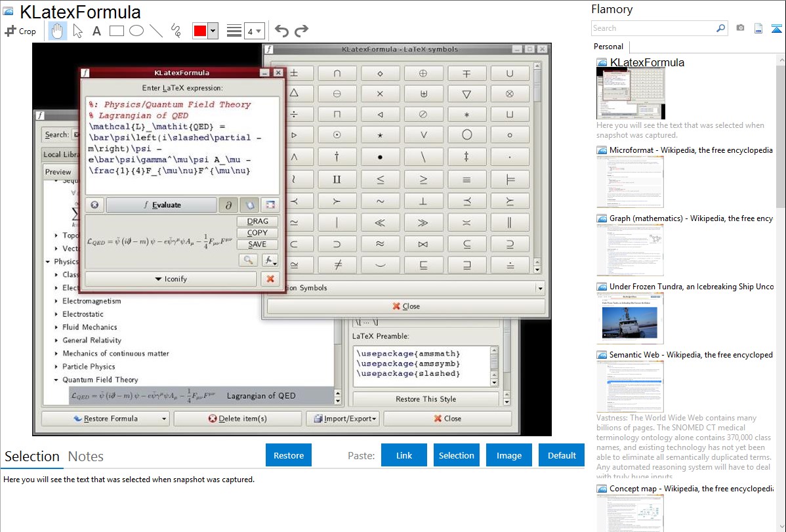Choose the straight line tool
Viewport: 786px width, 532px height.
(156, 31)
